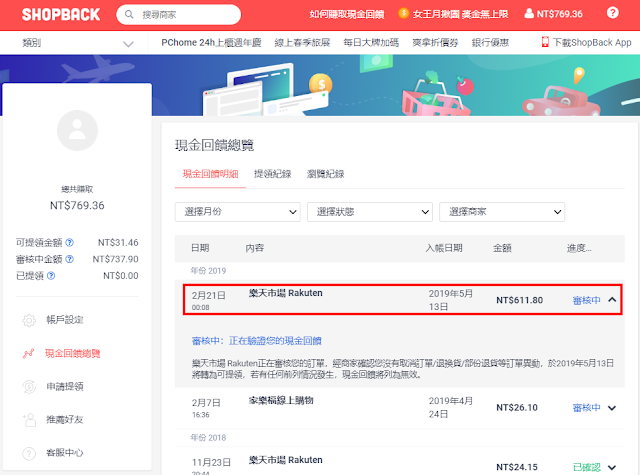Click 女王月揪團 獎金無上限 link

tap(460, 14)
